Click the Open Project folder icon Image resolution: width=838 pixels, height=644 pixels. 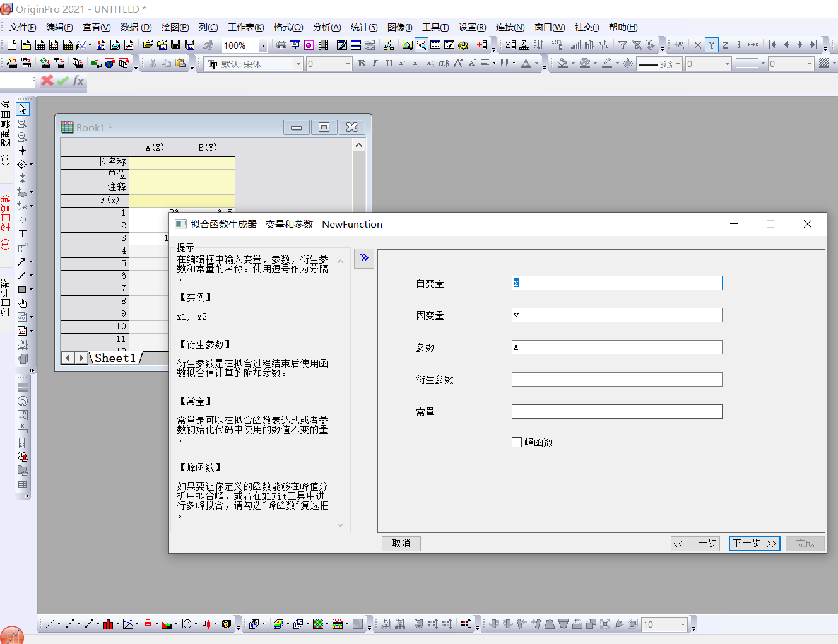[x=149, y=45]
